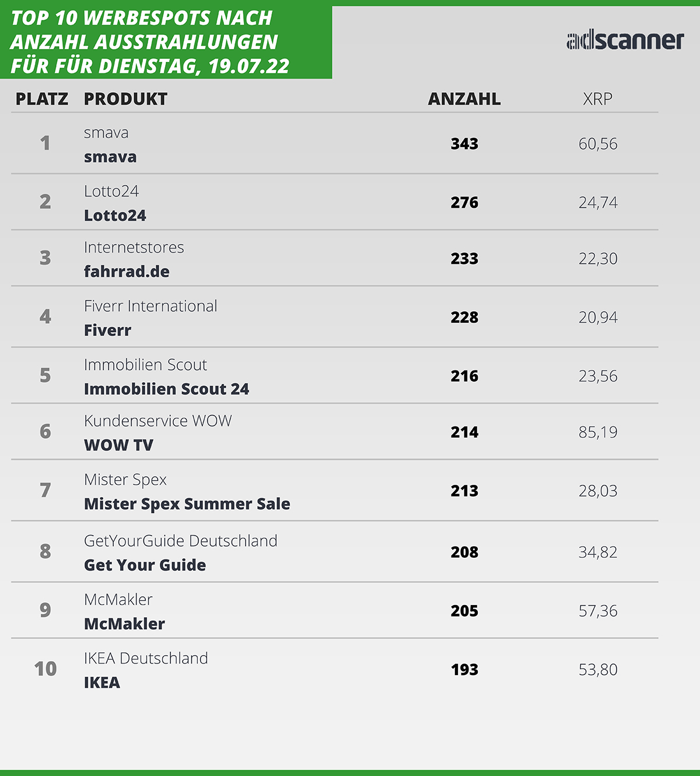Click the fahrrad.de product name
Image resolution: width=700 pixels, height=776 pixels.
point(127,271)
